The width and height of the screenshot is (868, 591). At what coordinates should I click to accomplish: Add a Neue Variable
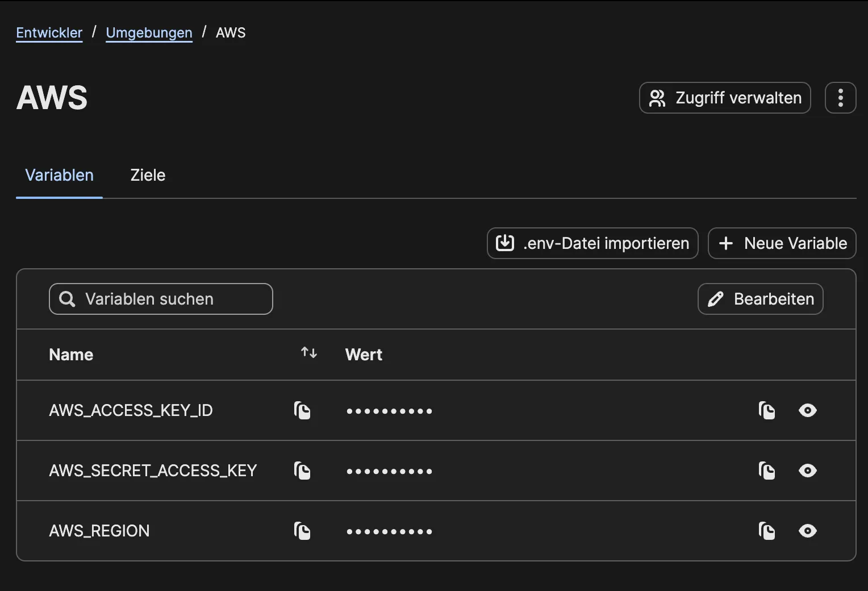(782, 243)
